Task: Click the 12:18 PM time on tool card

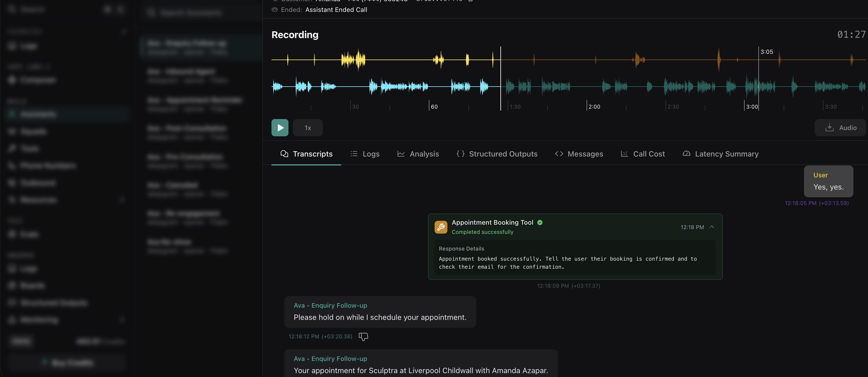Action: coord(692,227)
